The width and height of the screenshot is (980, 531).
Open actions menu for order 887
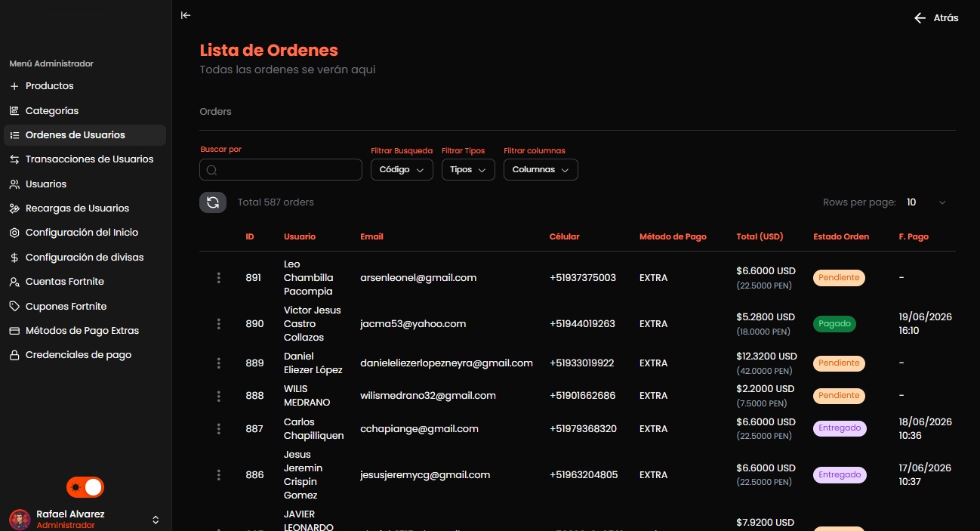pos(219,429)
